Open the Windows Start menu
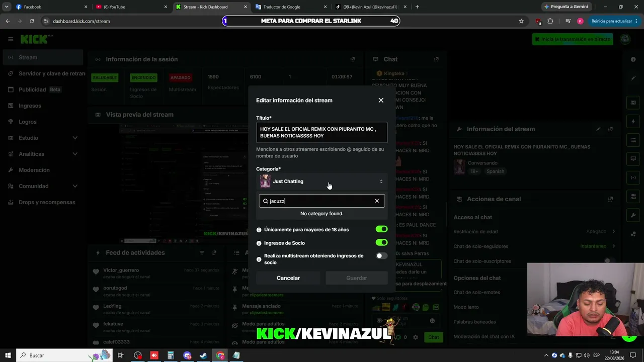Screen dimensions: 644x362 coord(8,355)
